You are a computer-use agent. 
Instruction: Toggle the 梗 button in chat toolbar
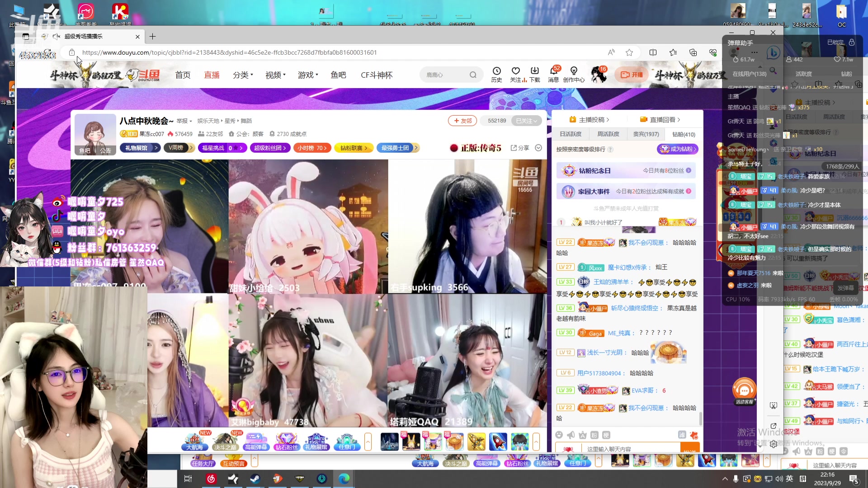coord(606,435)
